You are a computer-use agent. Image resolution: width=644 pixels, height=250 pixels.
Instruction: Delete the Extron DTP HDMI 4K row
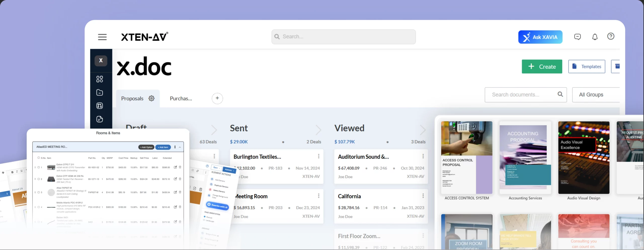pyautogui.click(x=180, y=179)
